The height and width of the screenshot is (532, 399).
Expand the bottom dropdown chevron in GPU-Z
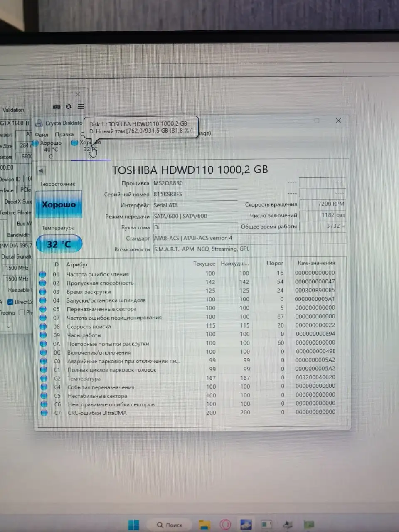tap(9, 327)
